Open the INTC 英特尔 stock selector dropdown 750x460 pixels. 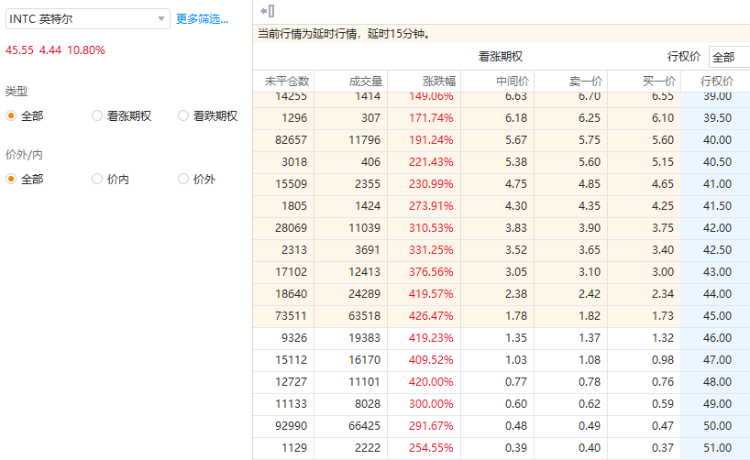(x=88, y=19)
